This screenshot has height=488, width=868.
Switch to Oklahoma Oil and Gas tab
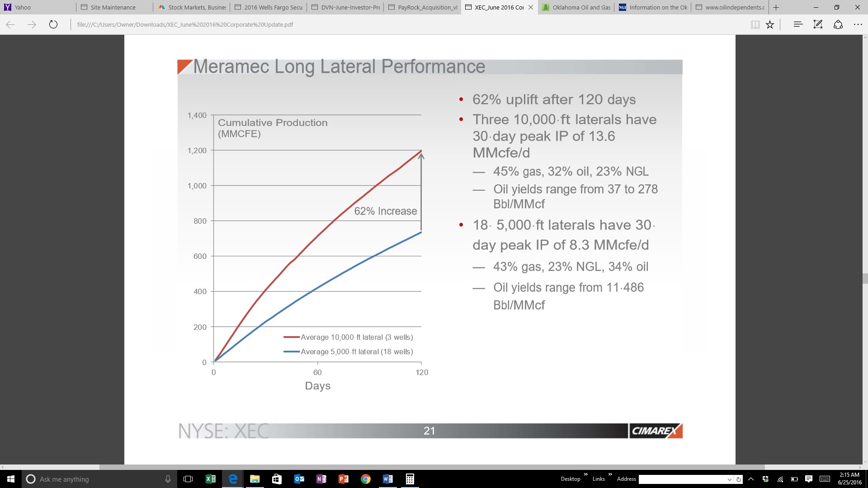tap(576, 7)
